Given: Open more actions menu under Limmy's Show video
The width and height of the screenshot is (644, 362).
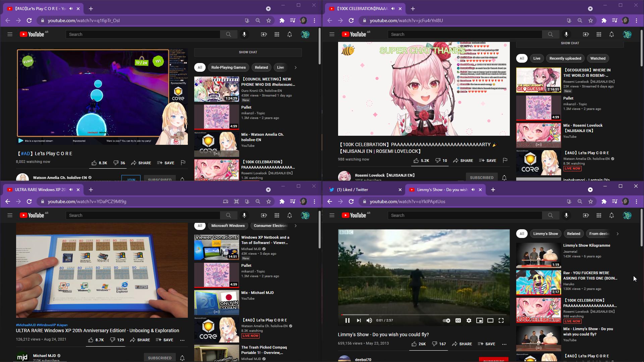Looking at the screenshot, I should 504,344.
